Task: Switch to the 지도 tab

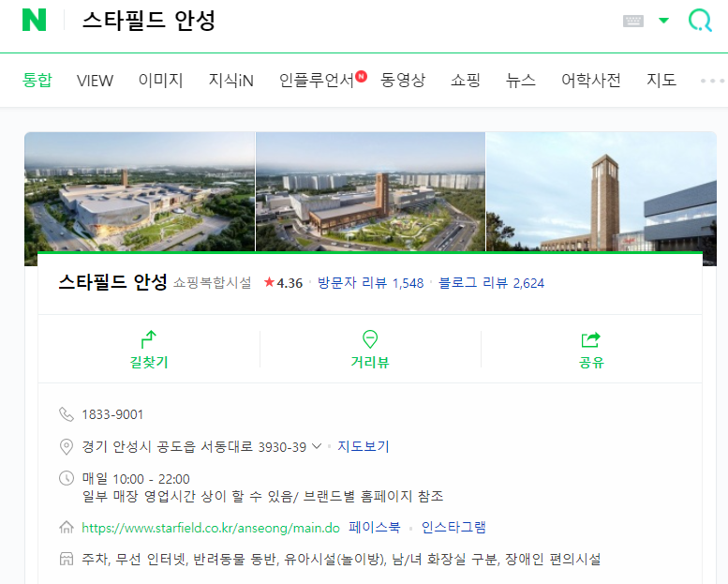Action: click(x=661, y=80)
